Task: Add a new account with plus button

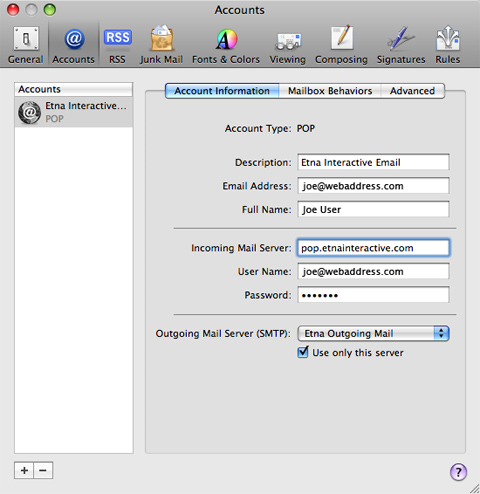Action: click(24, 470)
